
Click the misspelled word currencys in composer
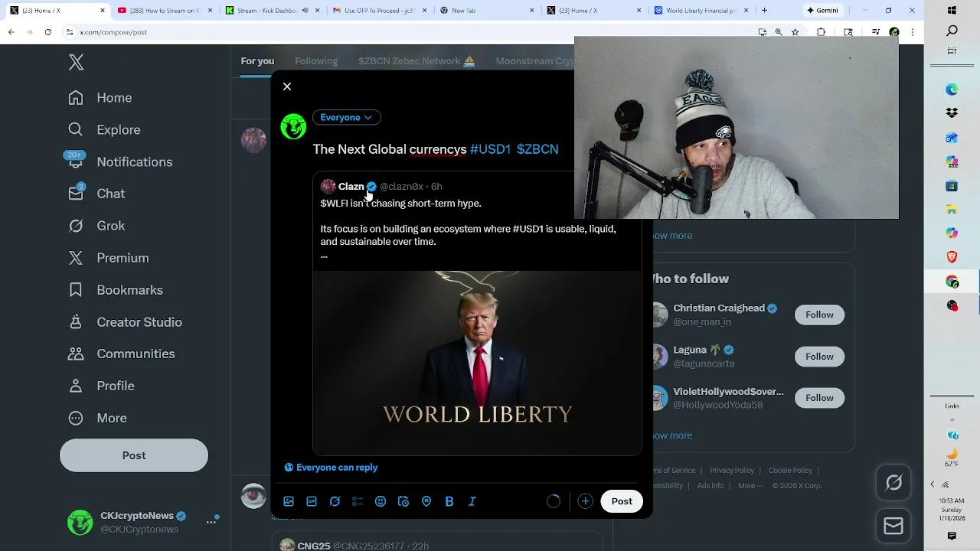click(438, 149)
